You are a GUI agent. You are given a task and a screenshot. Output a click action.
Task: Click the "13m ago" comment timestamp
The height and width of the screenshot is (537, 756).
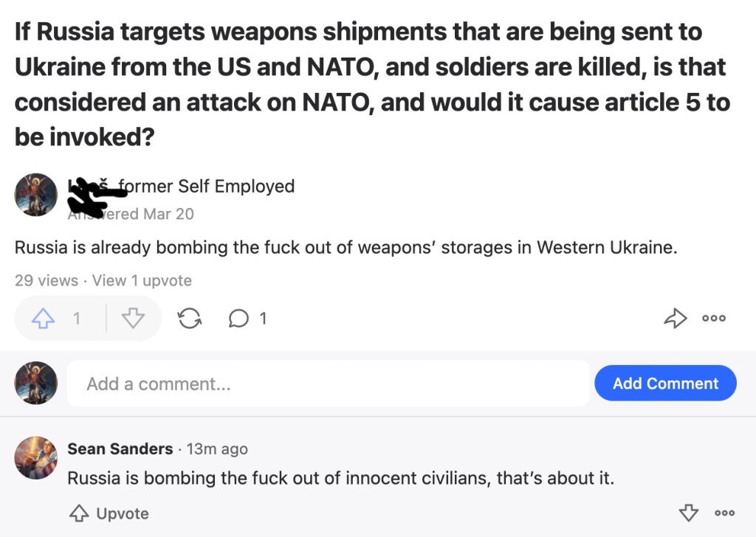[217, 448]
